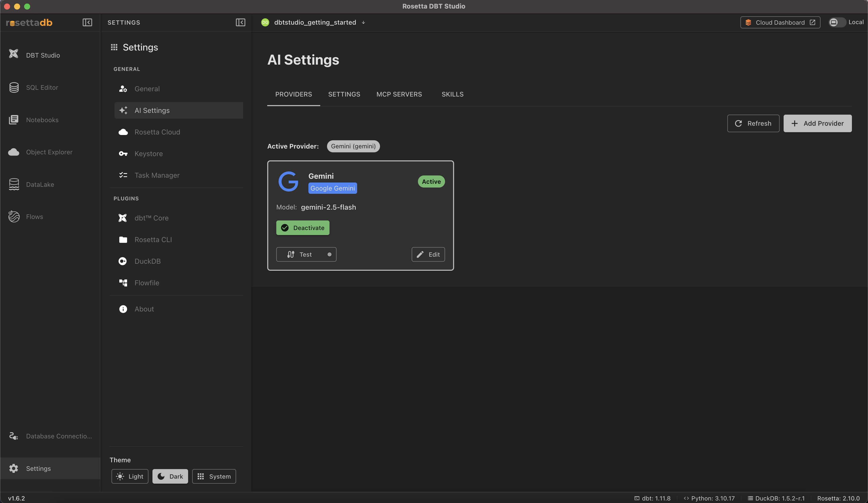
Task: Open Notebooks icon in left sidebar
Action: click(x=14, y=120)
